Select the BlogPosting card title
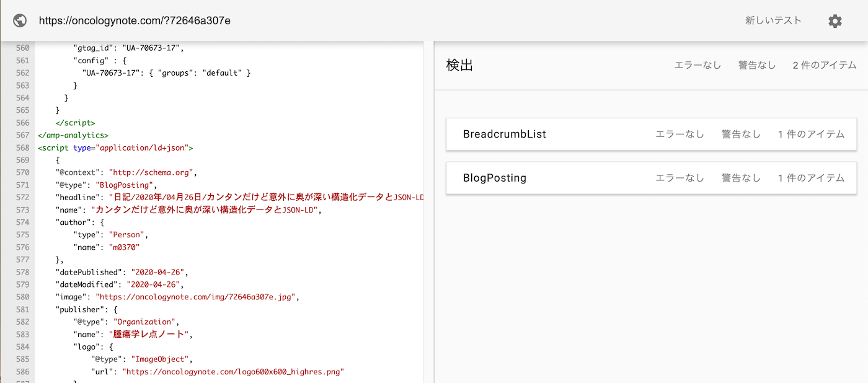 point(495,177)
